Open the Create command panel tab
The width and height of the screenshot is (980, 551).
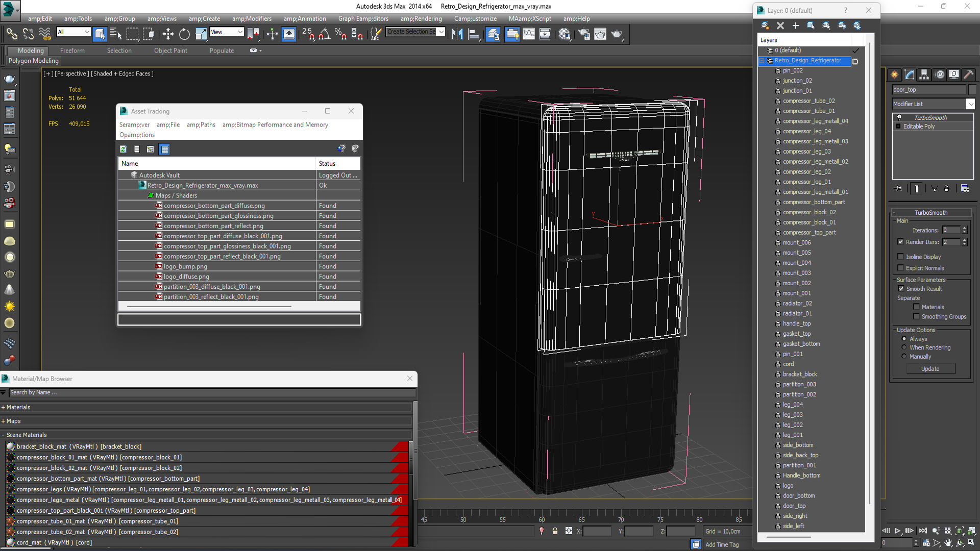click(x=895, y=74)
